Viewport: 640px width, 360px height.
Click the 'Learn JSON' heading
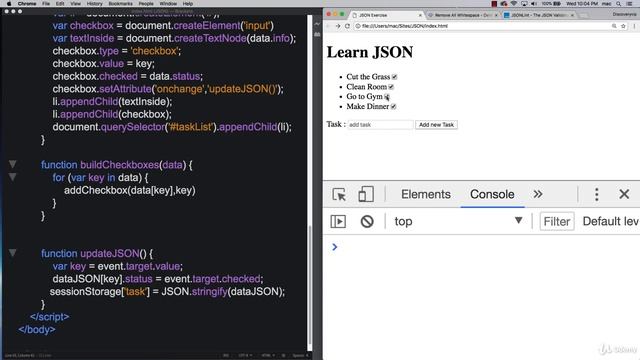click(370, 52)
